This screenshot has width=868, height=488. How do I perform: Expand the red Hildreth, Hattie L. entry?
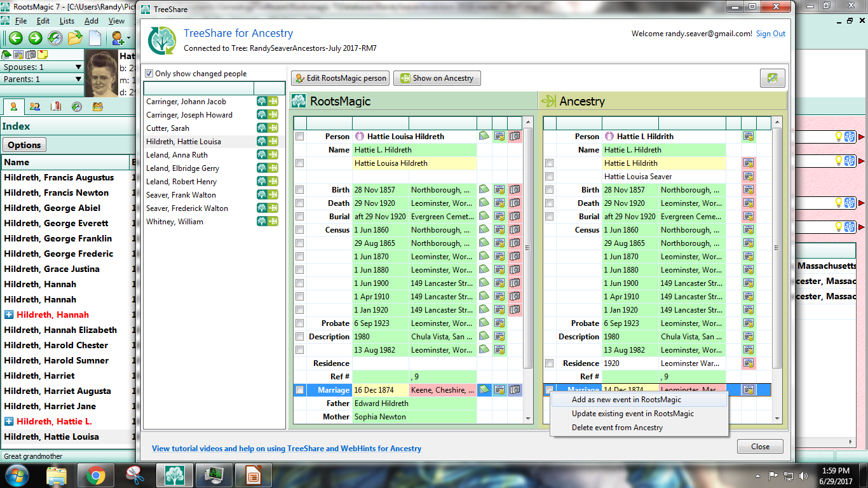(8, 421)
